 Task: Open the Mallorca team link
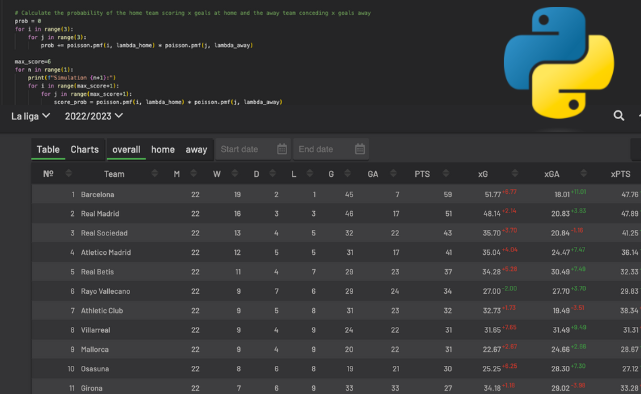94,349
